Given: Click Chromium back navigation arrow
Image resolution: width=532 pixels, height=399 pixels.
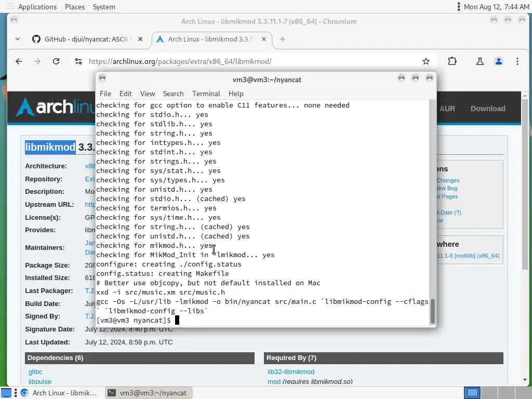Looking at the screenshot, I should pyautogui.click(x=19, y=61).
